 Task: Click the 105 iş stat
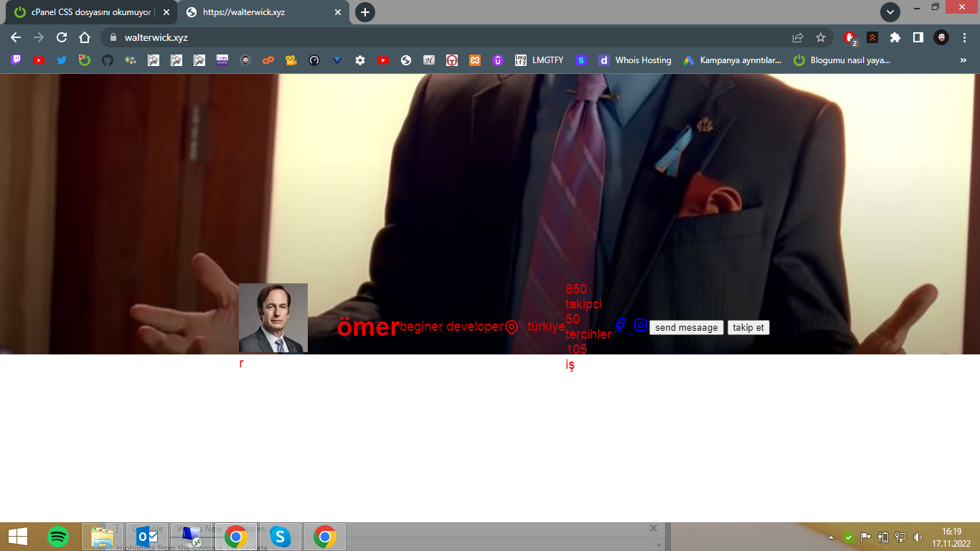click(576, 357)
